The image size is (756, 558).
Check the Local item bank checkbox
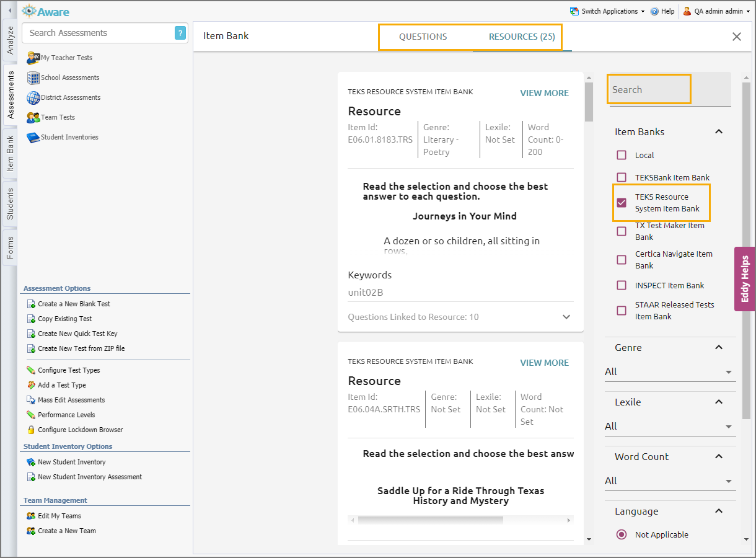[x=622, y=155]
